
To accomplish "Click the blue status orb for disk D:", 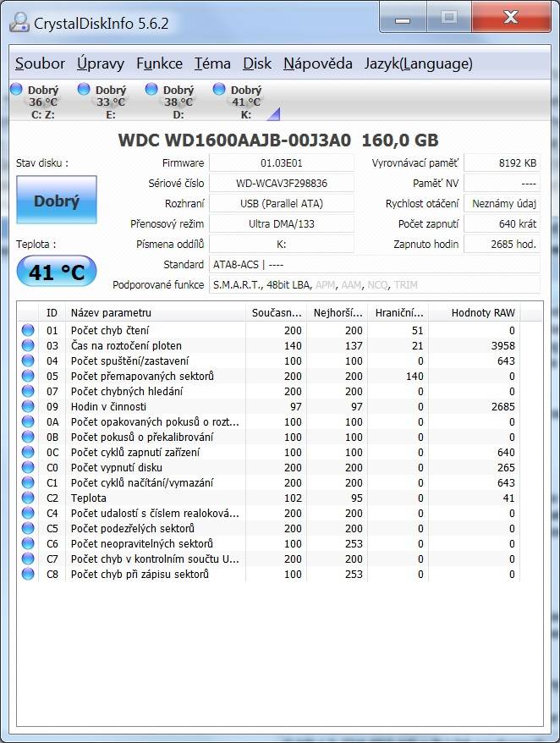I will point(151,89).
